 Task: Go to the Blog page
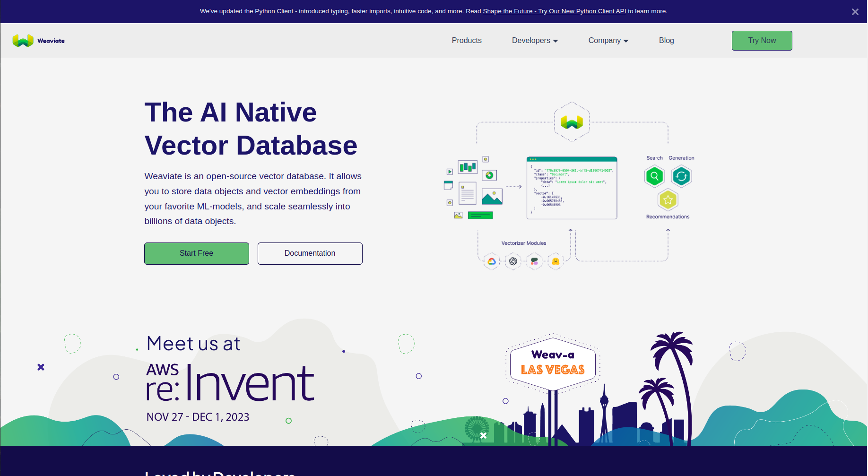pos(666,41)
